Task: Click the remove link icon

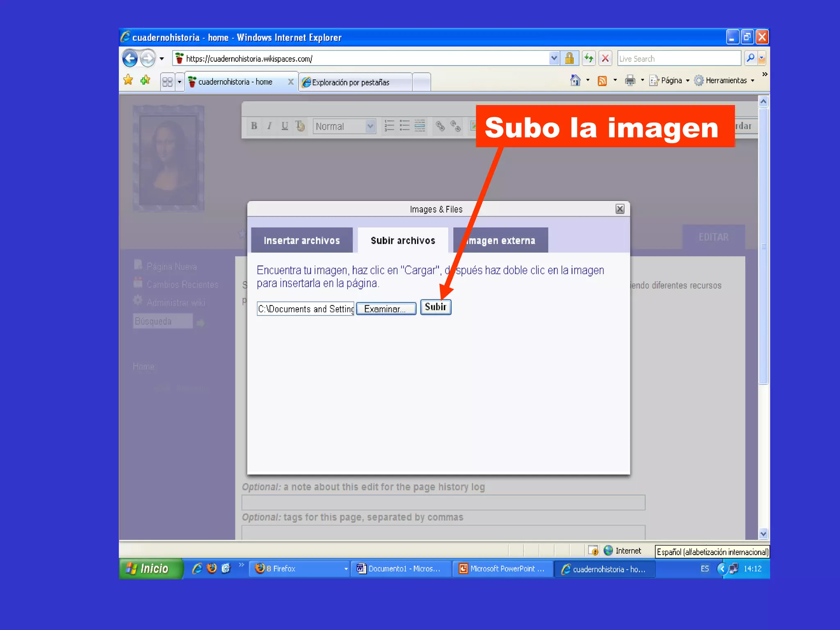Action: pos(455,126)
